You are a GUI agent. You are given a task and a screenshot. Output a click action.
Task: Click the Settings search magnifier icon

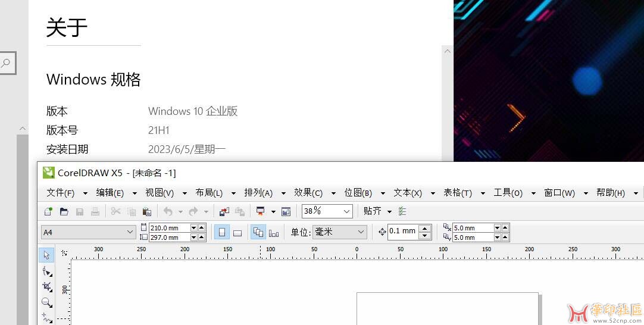[x=6, y=63]
